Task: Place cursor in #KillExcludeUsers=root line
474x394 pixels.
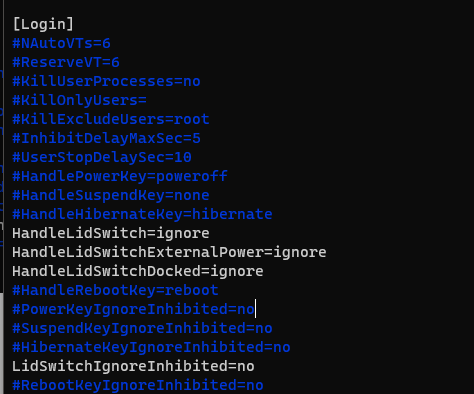Action: click(111, 119)
